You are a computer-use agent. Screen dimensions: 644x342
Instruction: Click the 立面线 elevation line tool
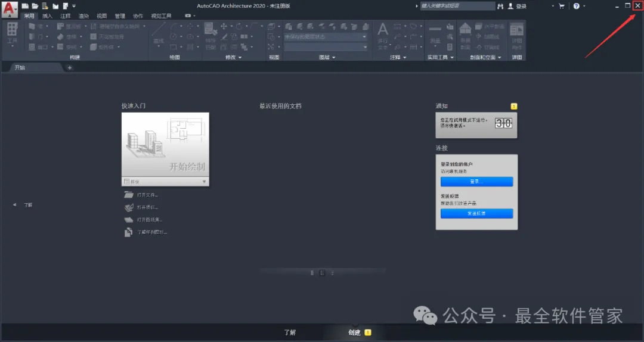(488, 47)
